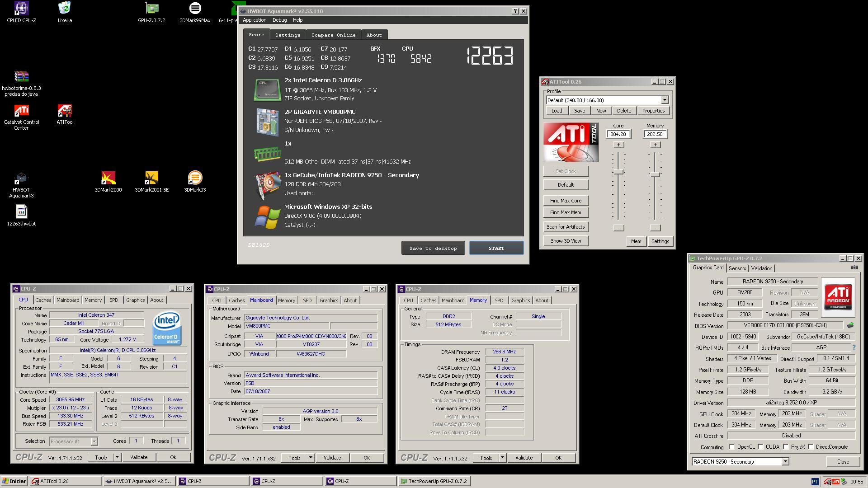Click Validate in the CPU-Z CPU window
This screenshot has height=488, width=868.
click(139, 457)
